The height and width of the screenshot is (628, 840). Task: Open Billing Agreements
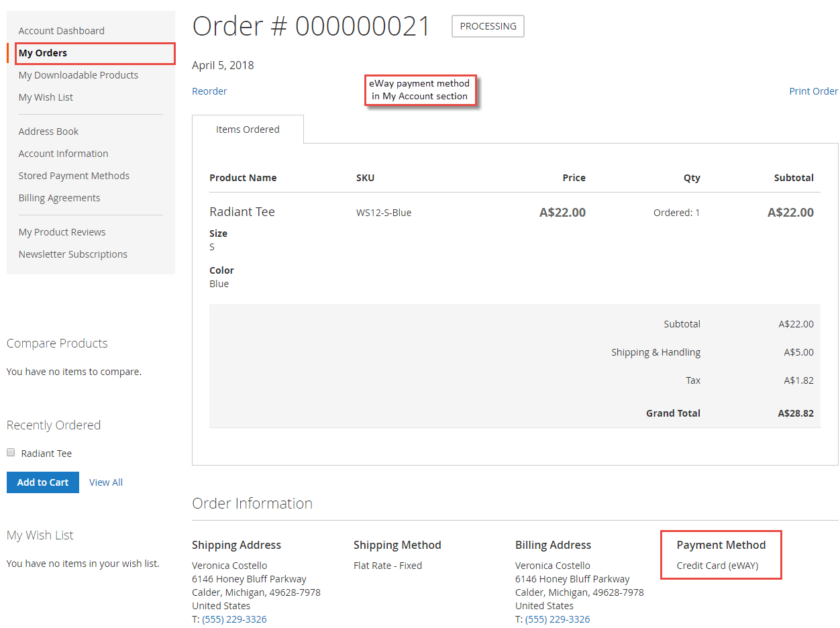(x=59, y=197)
